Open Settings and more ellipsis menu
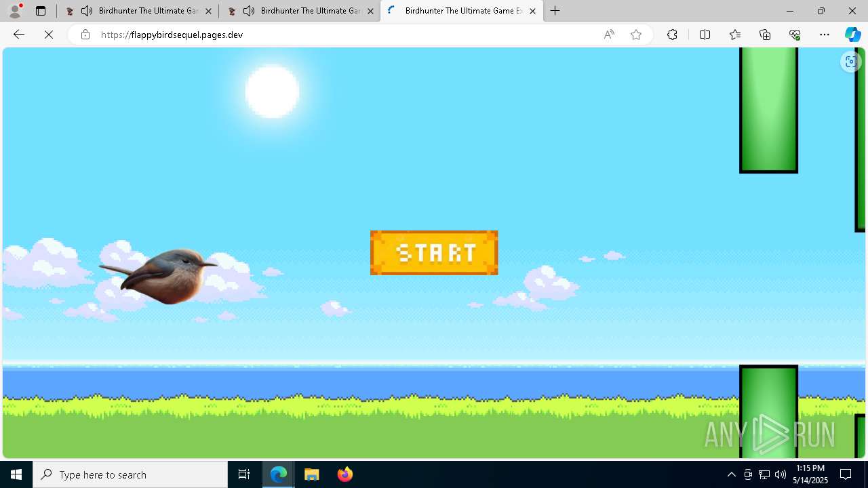Viewport: 868px width, 488px height. pos(825,35)
